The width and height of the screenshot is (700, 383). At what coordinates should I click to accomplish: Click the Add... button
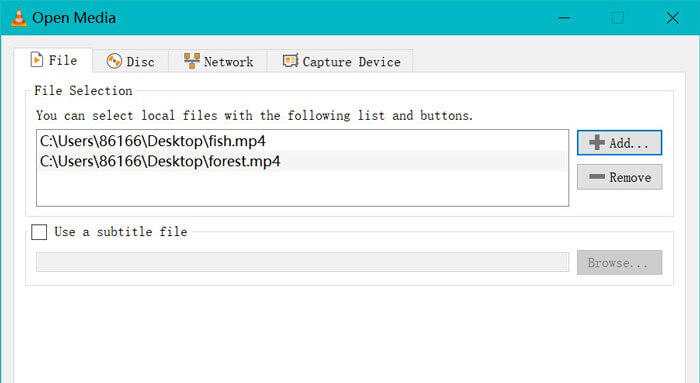tap(619, 143)
